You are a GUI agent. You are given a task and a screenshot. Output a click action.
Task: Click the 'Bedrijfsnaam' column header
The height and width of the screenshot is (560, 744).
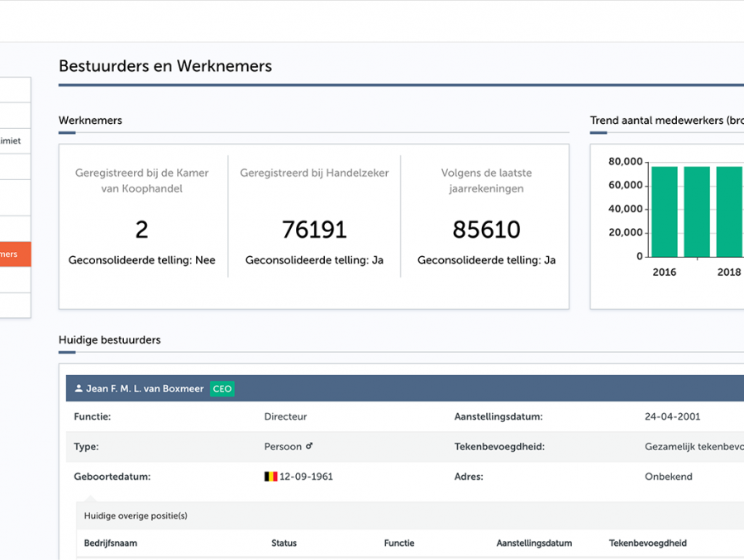tap(111, 543)
